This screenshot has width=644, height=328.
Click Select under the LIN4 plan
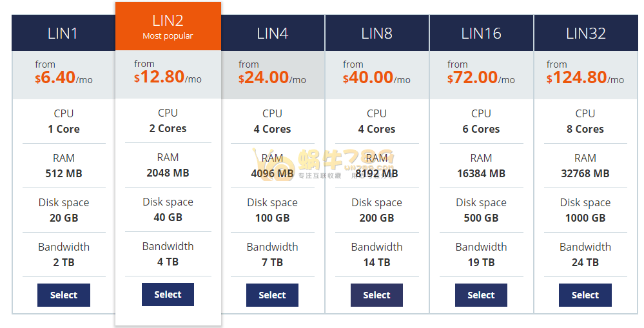click(x=272, y=294)
